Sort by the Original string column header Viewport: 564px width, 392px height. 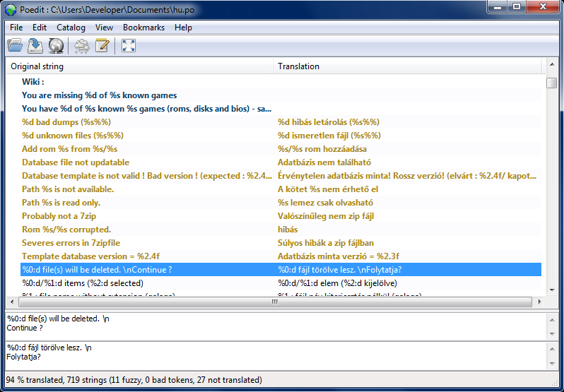click(x=140, y=66)
